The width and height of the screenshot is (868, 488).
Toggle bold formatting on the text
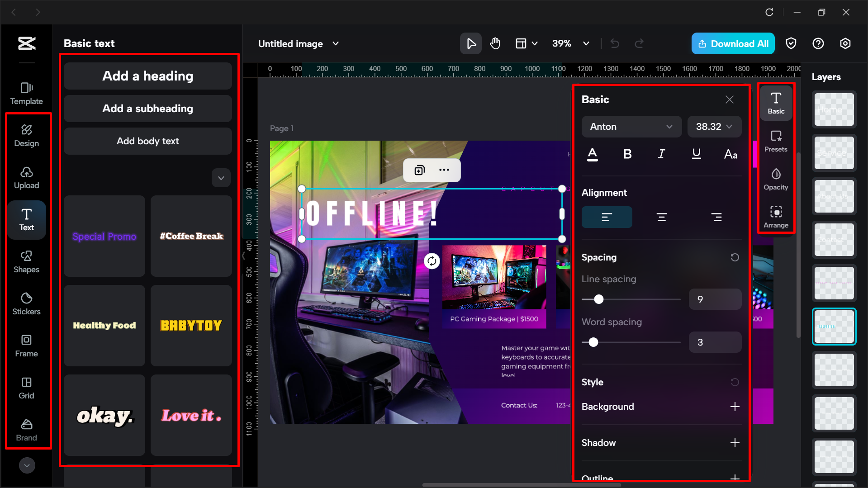click(x=627, y=154)
